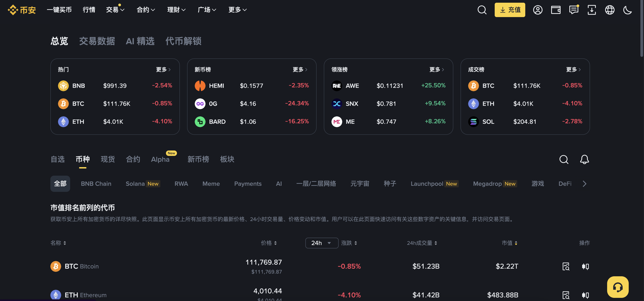Expand the 交易 dropdown menu
The height and width of the screenshot is (301, 644).
pyautogui.click(x=115, y=10)
